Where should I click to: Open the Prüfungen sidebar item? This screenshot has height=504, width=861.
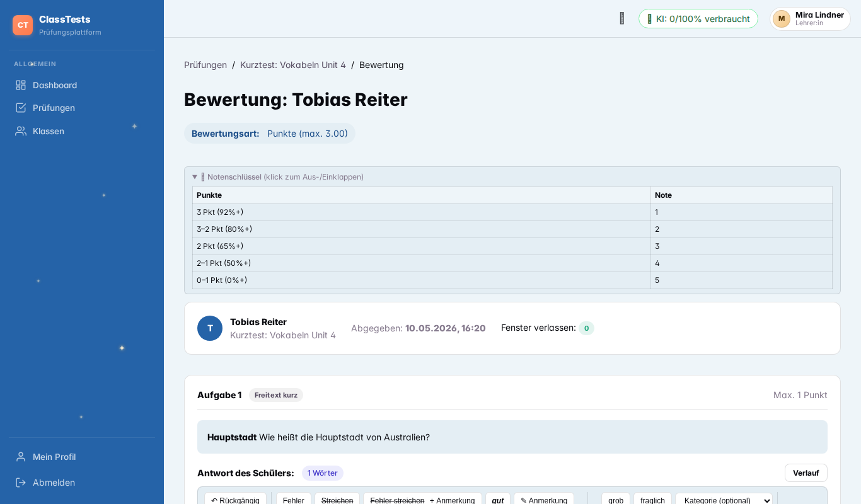tap(82, 108)
